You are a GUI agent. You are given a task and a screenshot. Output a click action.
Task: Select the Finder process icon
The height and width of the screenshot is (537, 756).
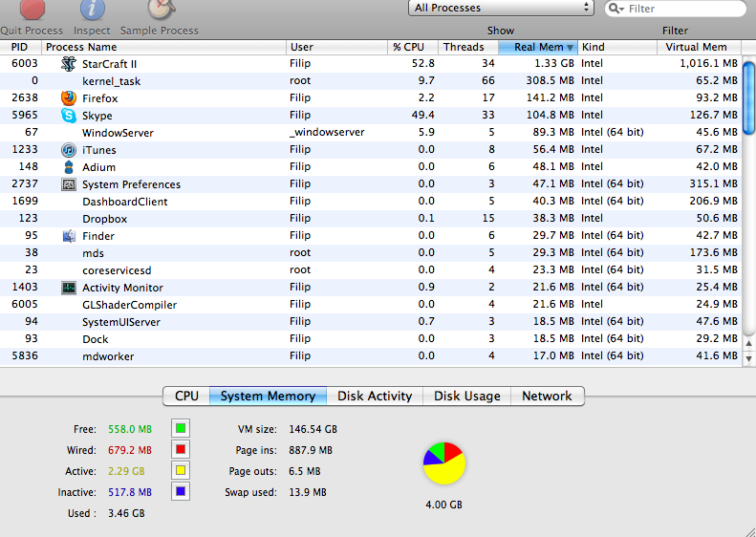coord(69,236)
